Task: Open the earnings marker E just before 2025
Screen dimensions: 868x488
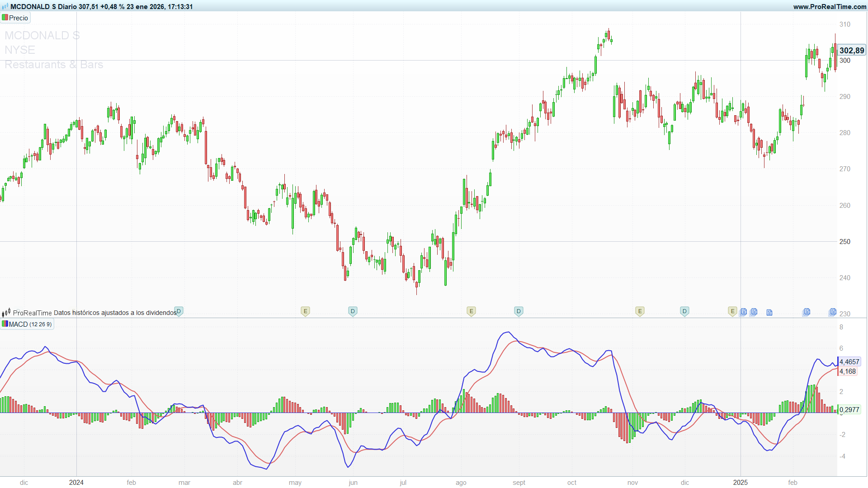Action: (x=733, y=311)
